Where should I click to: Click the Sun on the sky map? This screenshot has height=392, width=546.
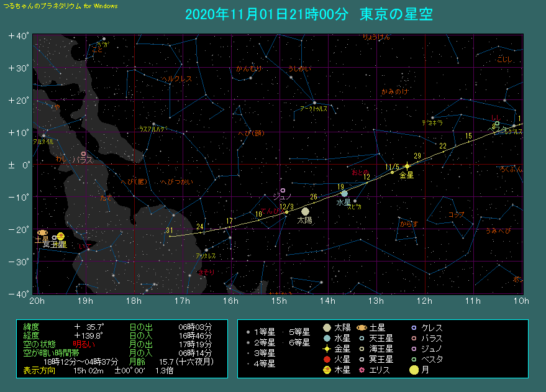305,211
